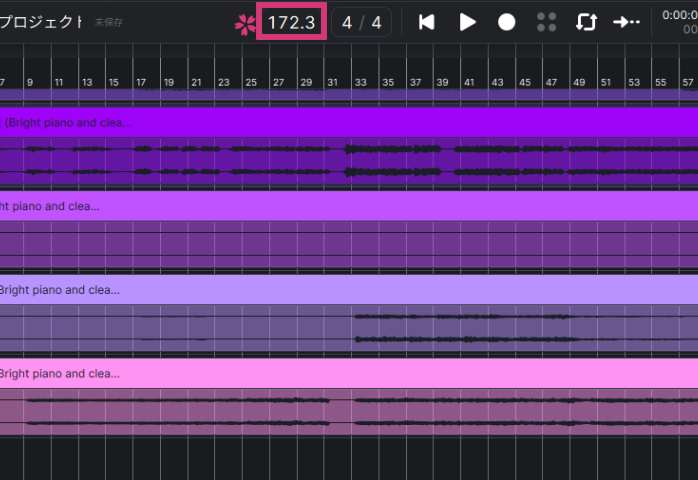The image size is (698, 480).
Task: Select the bright purple top clip header
Action: tap(350, 122)
